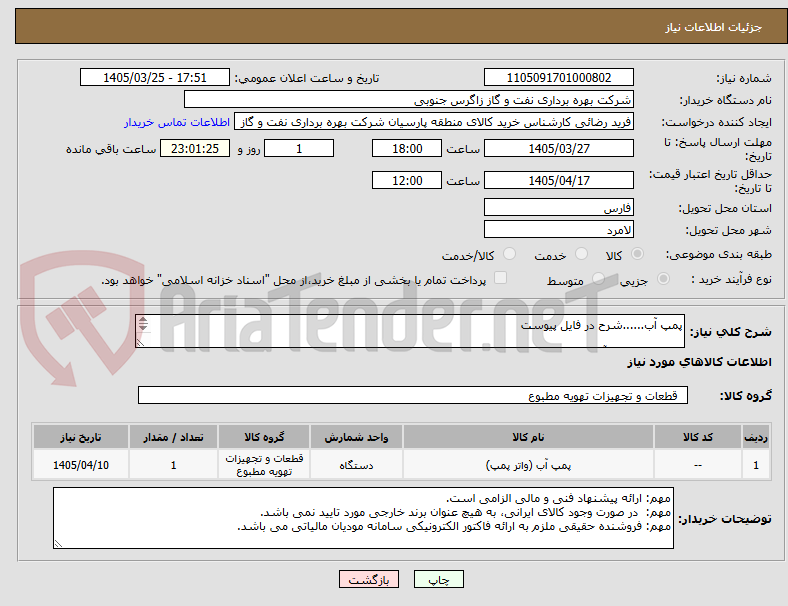Click goods group field قطعات و تجهیزات تهویه مطبوع
The height and width of the screenshot is (606, 788).
(x=413, y=395)
